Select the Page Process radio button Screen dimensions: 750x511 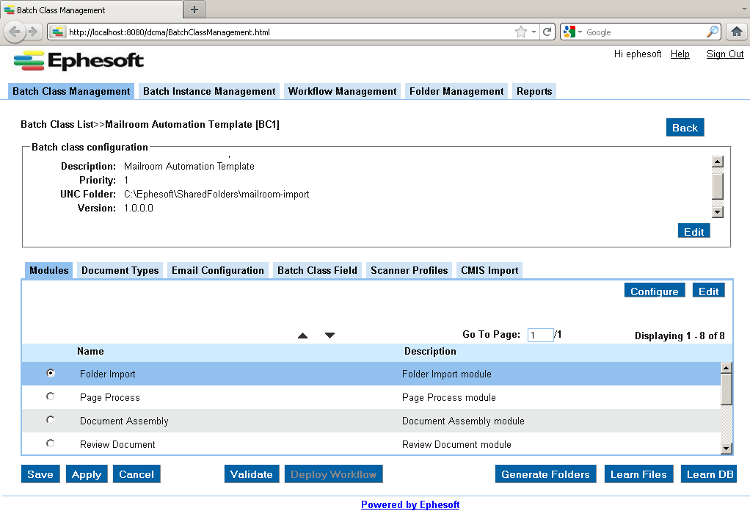coord(50,396)
